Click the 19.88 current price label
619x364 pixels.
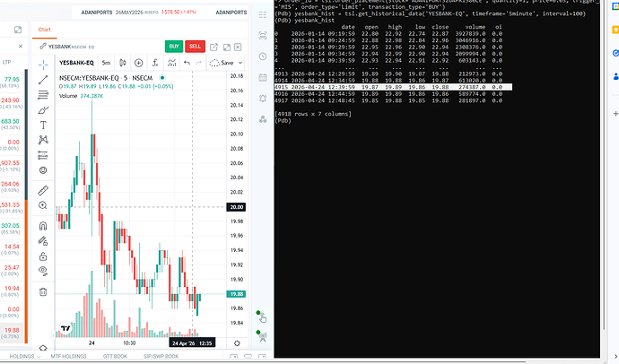coord(236,294)
